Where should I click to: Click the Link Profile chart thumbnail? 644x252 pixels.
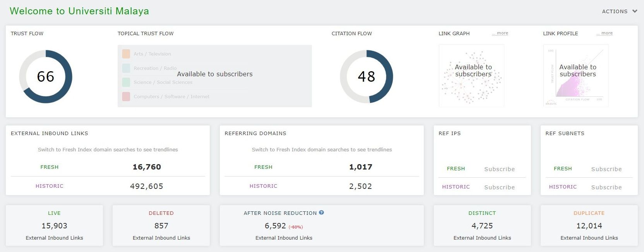[x=576, y=75]
